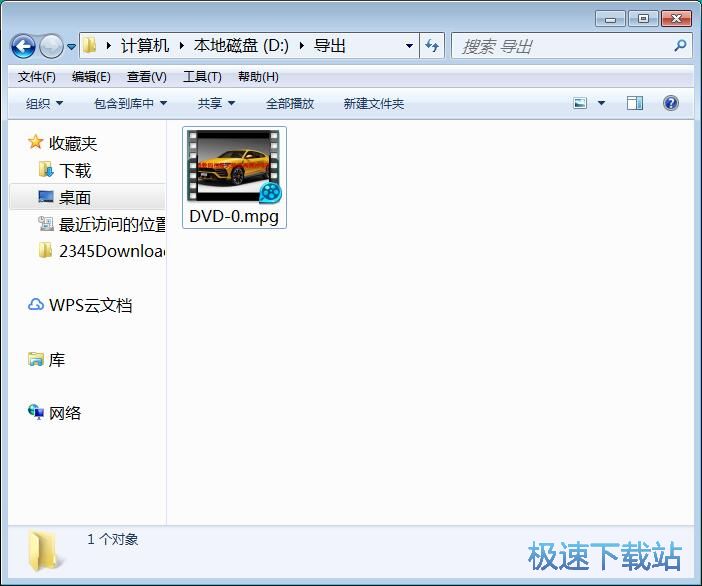Open the 工具(T) menu

202,77
